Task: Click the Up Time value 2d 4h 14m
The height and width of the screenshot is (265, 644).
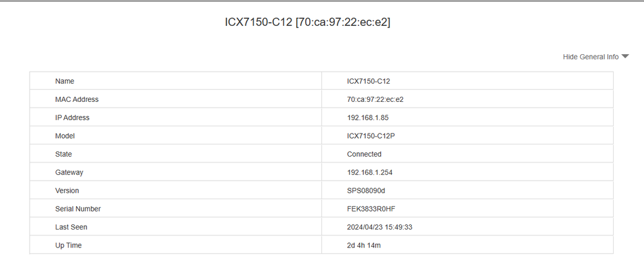Action: coord(364,246)
